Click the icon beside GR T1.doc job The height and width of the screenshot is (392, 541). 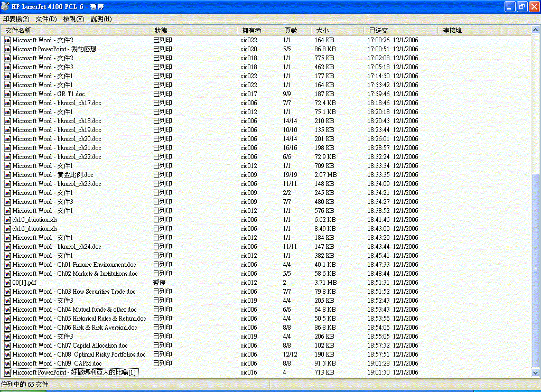tap(7, 94)
